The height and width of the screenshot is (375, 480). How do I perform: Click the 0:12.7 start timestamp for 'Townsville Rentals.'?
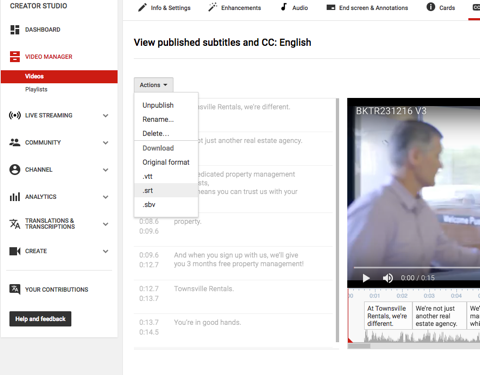149,289
